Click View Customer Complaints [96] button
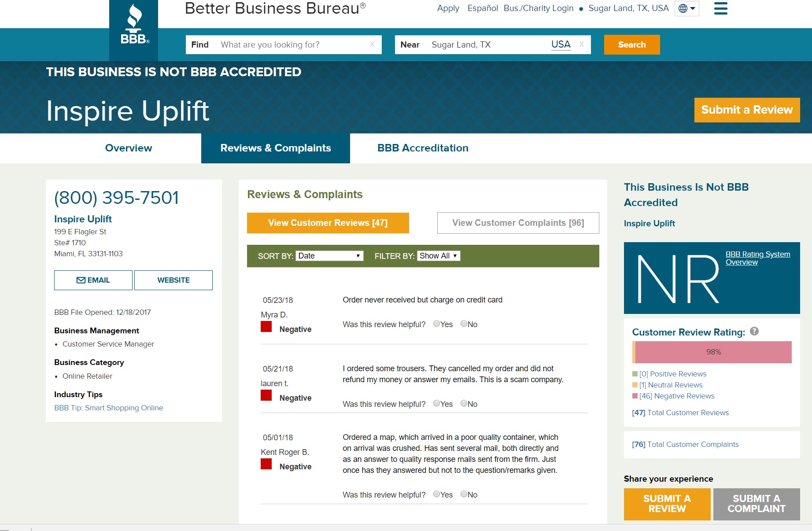Viewport: 812px width, 531px height. pos(518,223)
